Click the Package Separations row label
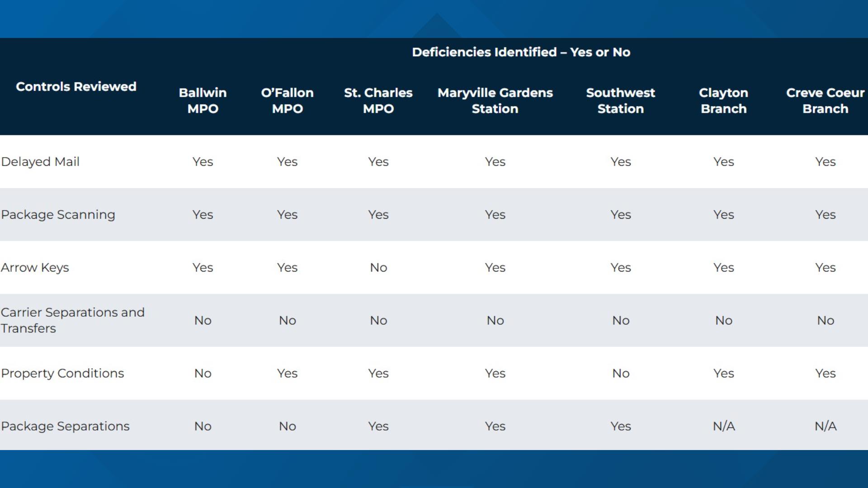Screen dimensions: 868x488 pyautogui.click(x=65, y=426)
